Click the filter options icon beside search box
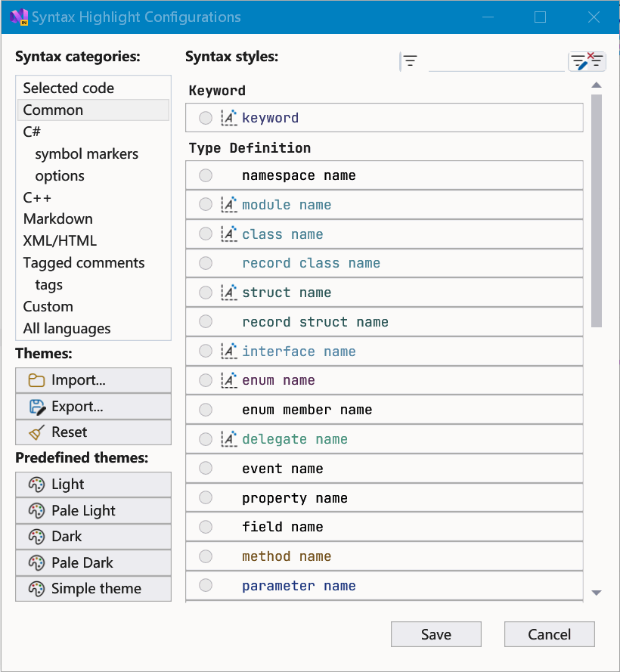This screenshot has height=672, width=620. [x=410, y=61]
